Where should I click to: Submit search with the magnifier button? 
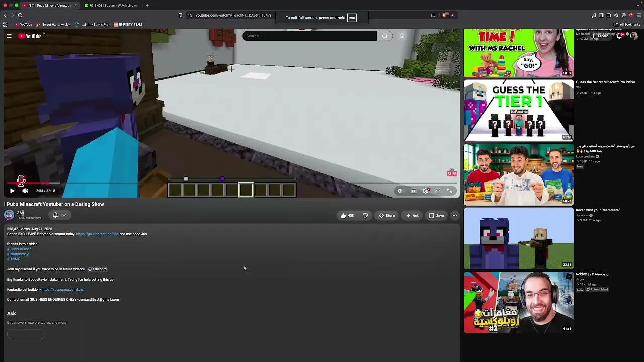pos(385,36)
